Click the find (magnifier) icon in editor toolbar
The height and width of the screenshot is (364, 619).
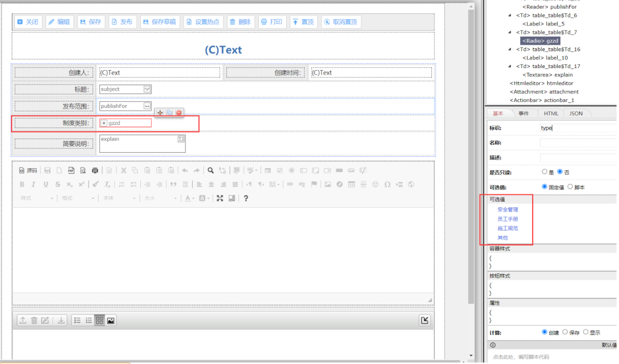tap(211, 171)
